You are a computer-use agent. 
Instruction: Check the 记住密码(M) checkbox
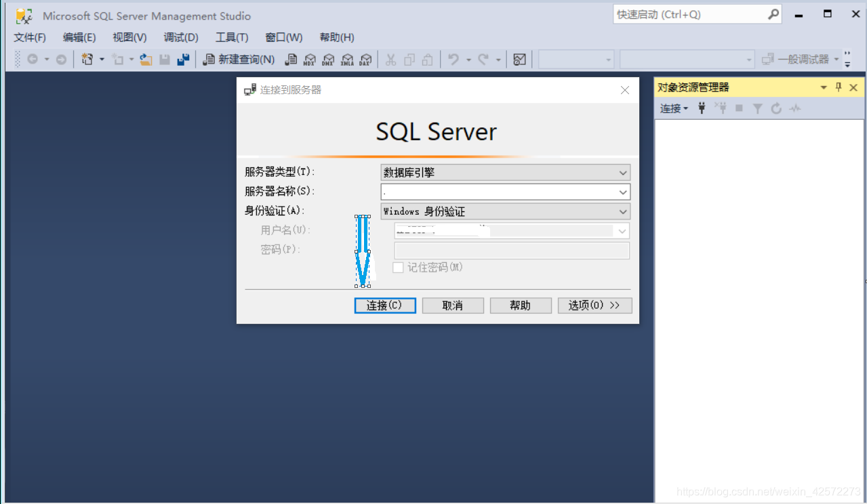coord(399,268)
